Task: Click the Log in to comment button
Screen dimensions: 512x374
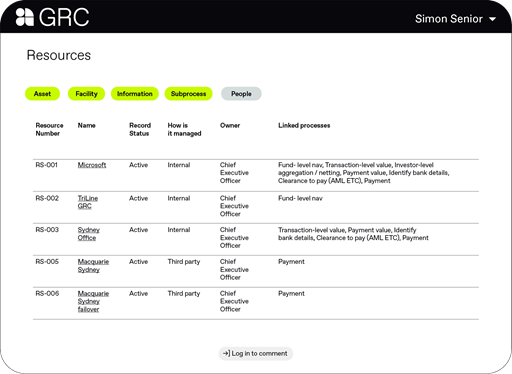Action: tap(256, 353)
